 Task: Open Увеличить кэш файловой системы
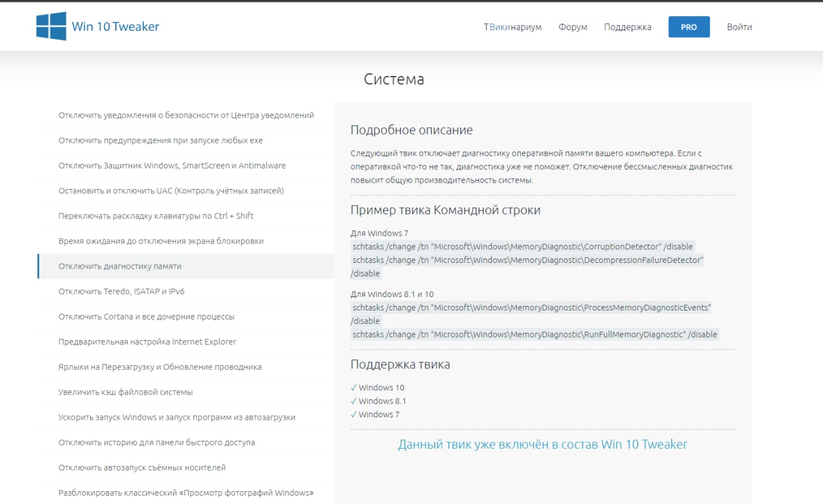click(x=186, y=392)
